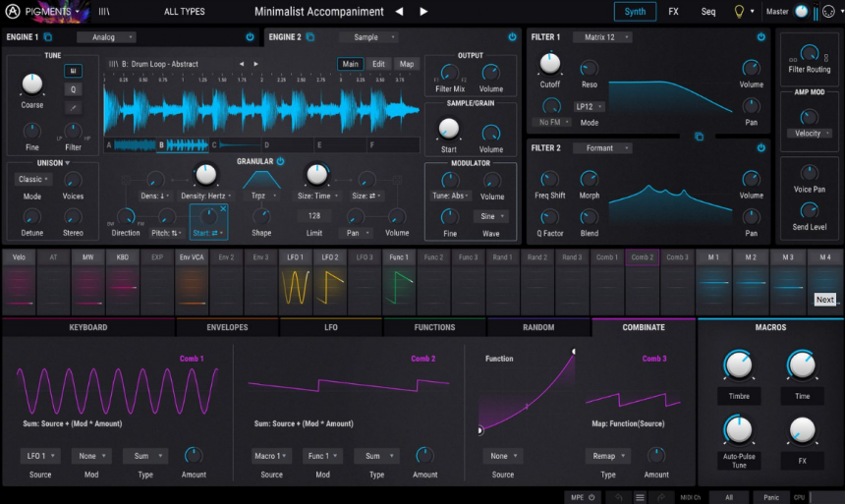Toggle the Granular power switch
The image size is (845, 504).
[x=280, y=161]
